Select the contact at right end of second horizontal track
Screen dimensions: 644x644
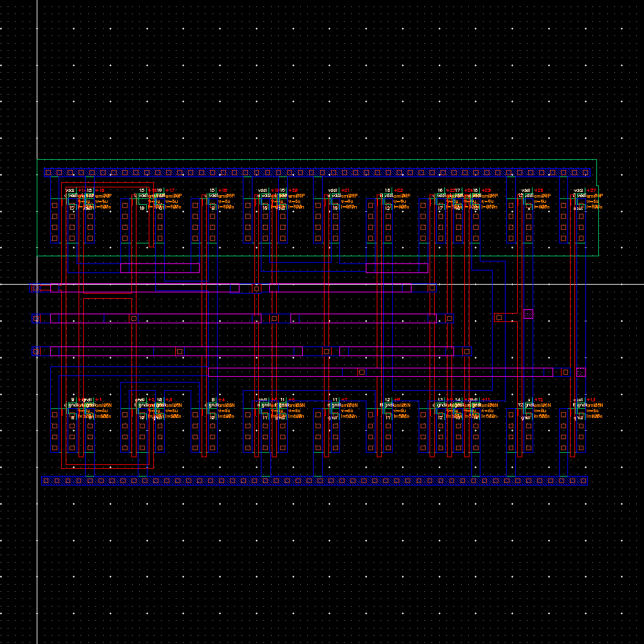[450, 318]
